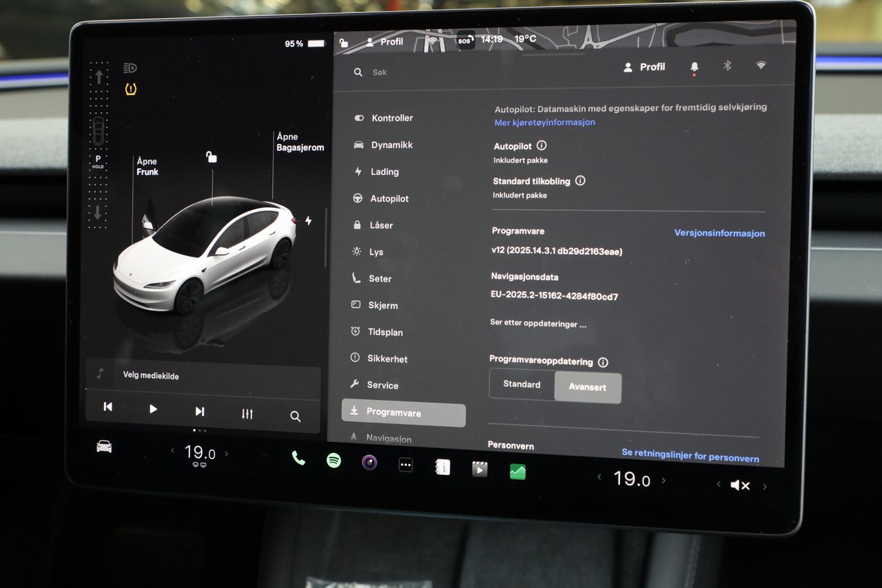Tap the SOS icon in the status bar
The width and height of the screenshot is (882, 588).
(466, 41)
